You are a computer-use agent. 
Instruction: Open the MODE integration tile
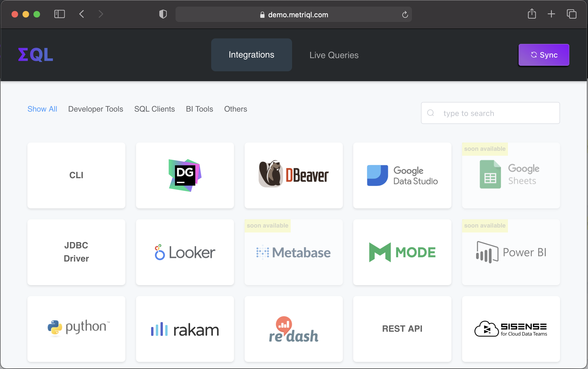tap(402, 252)
